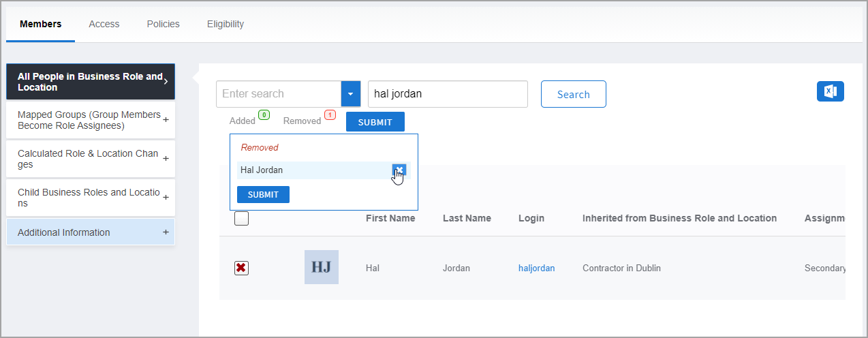Toggle the red X removal checkbox for Hal
The image size is (868, 338).
tap(241, 268)
